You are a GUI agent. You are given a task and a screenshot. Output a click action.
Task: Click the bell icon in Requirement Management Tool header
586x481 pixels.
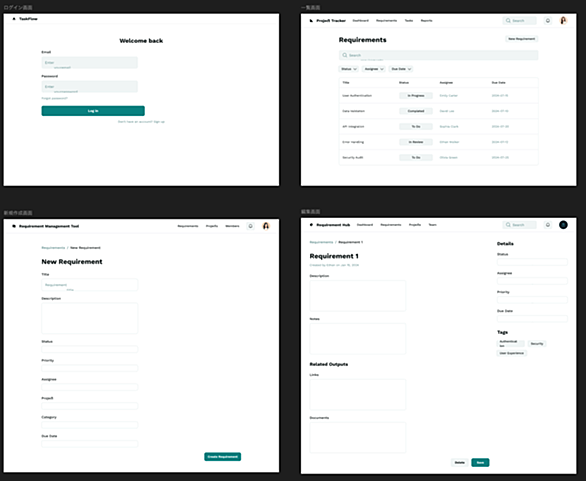pyautogui.click(x=250, y=226)
